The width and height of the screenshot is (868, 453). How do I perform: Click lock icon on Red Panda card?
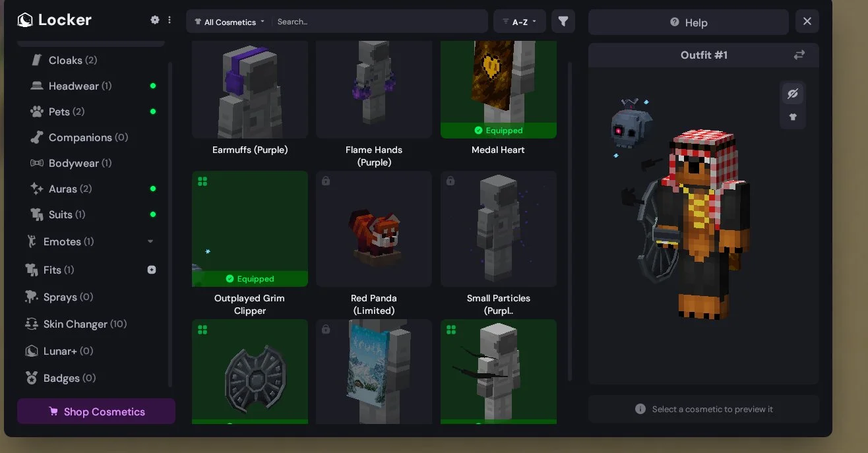coord(326,181)
